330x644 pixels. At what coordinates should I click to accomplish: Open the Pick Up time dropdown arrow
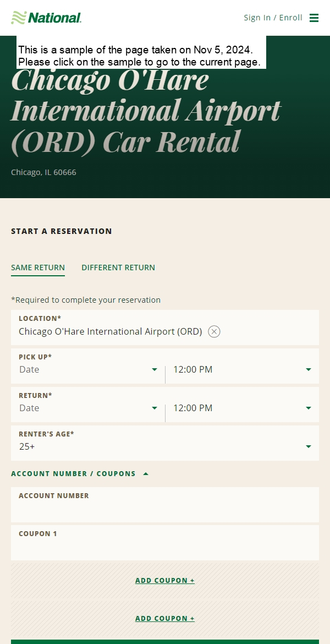click(308, 370)
